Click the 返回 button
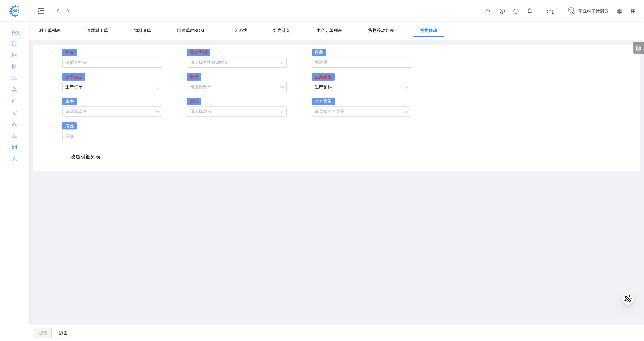Screen dimensions: 644x341 point(63,333)
